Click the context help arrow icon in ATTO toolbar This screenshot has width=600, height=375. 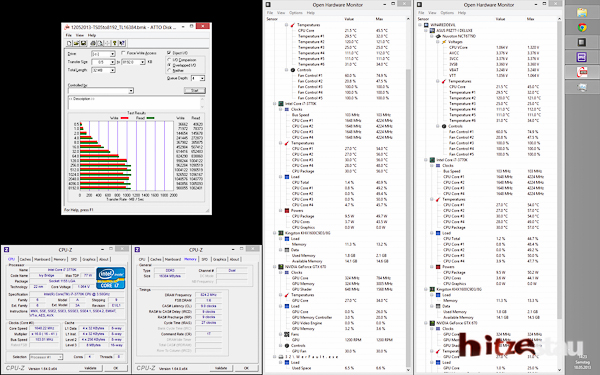click(122, 43)
